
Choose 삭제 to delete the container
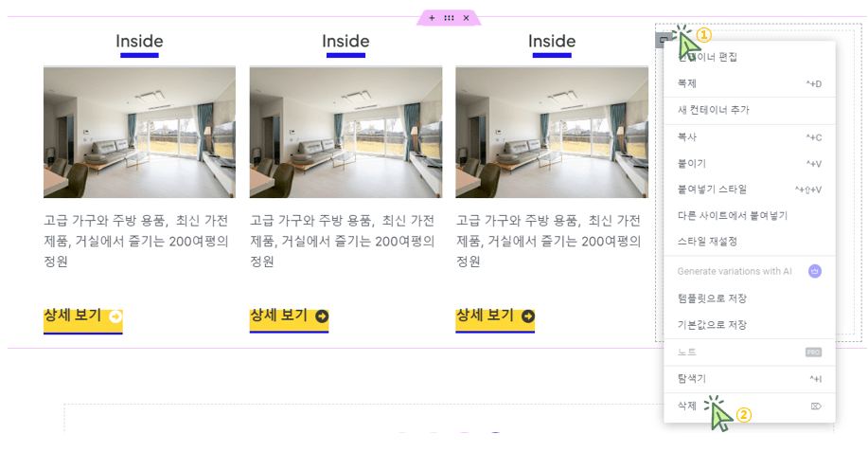point(750,406)
